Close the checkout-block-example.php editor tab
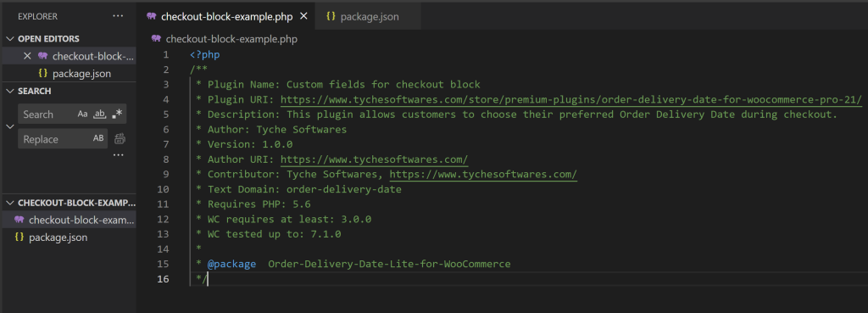Screen dimensions: 868x313 303,17
